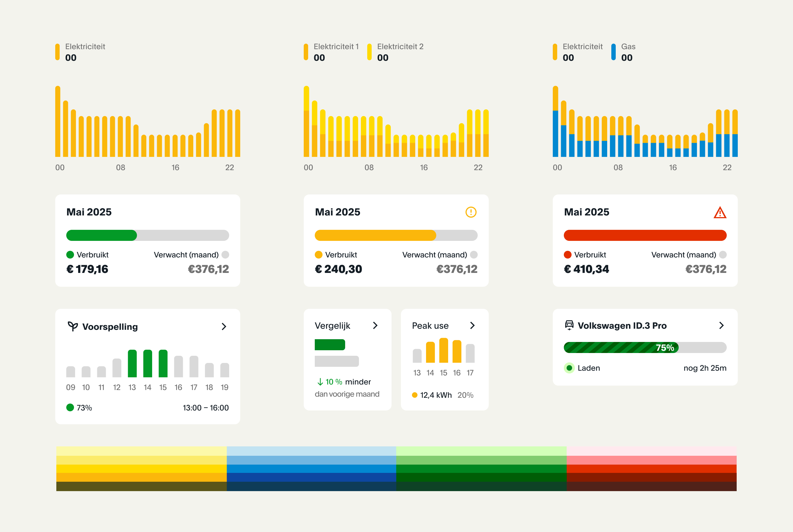Click the orange circular warning icon on the Mai 2025 card
The height and width of the screenshot is (532, 793).
471,212
